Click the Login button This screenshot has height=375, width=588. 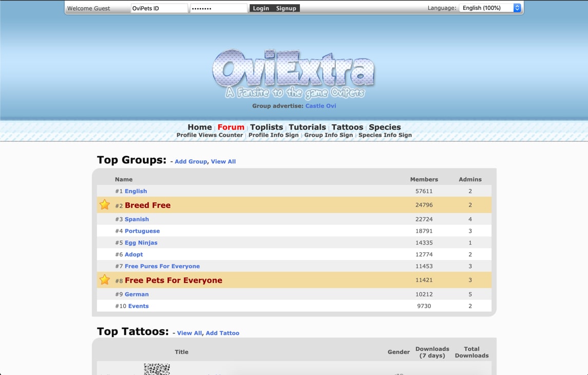(261, 8)
